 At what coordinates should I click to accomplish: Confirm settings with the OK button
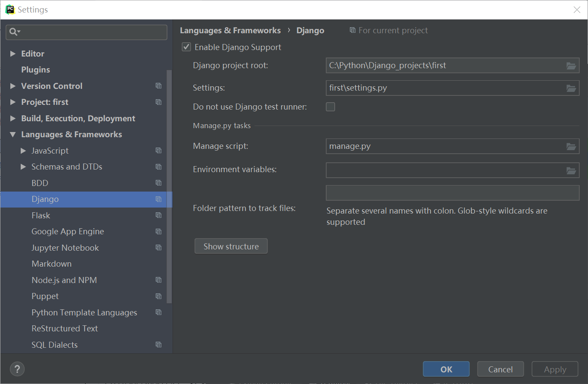coord(446,369)
